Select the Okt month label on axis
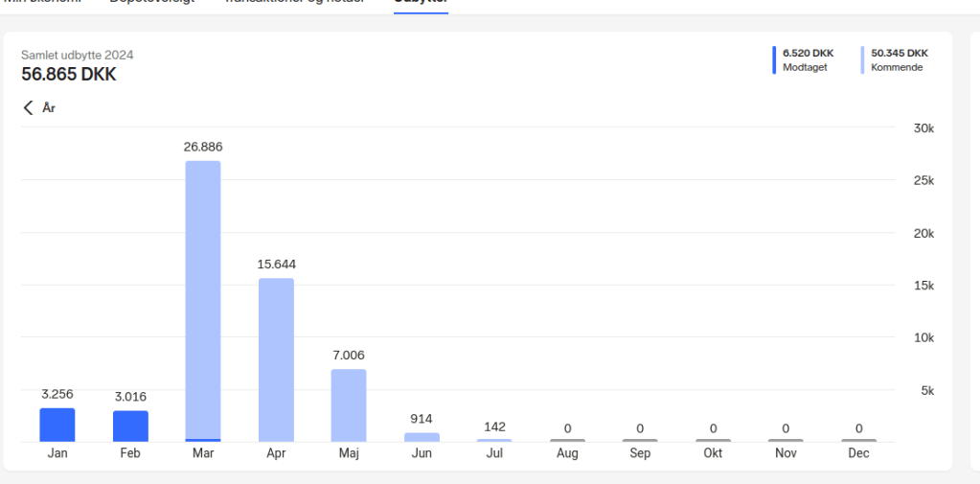The width and height of the screenshot is (980, 484). point(713,453)
